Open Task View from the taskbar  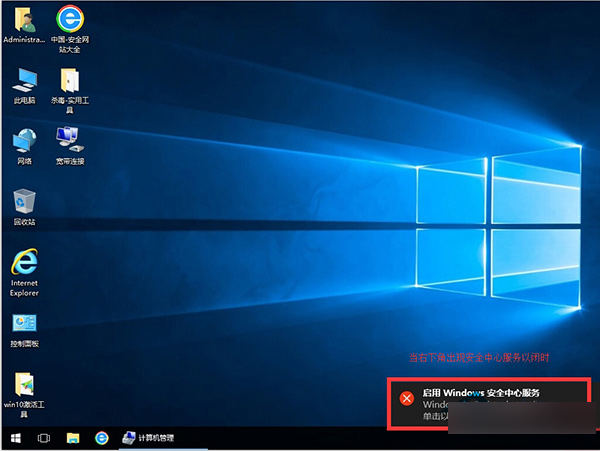(44, 438)
